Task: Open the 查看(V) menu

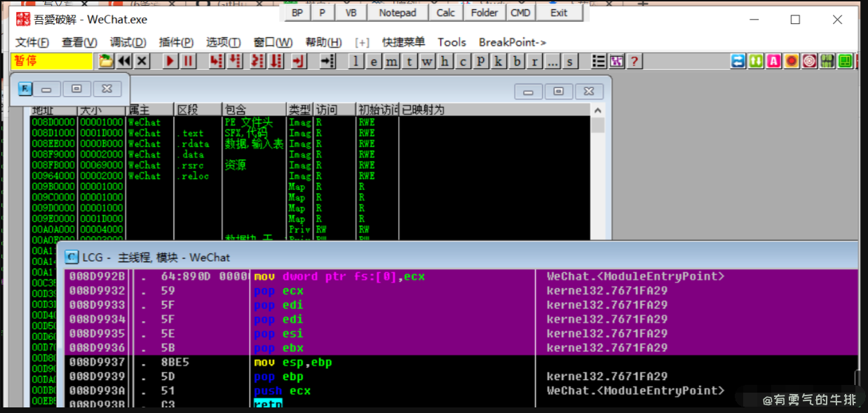Action: [x=79, y=42]
